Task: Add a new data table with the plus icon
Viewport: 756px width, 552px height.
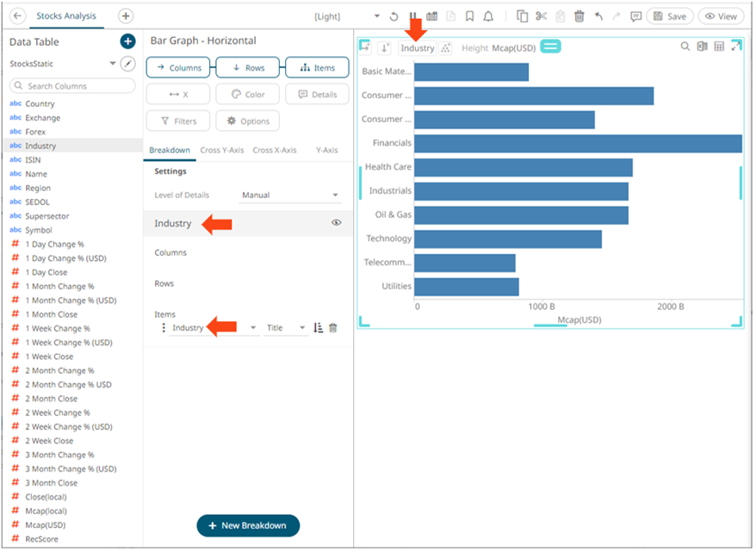Action: tap(127, 41)
